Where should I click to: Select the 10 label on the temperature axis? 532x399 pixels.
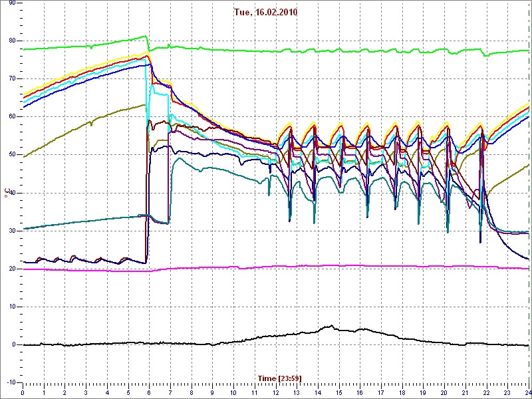pyautogui.click(x=11, y=307)
